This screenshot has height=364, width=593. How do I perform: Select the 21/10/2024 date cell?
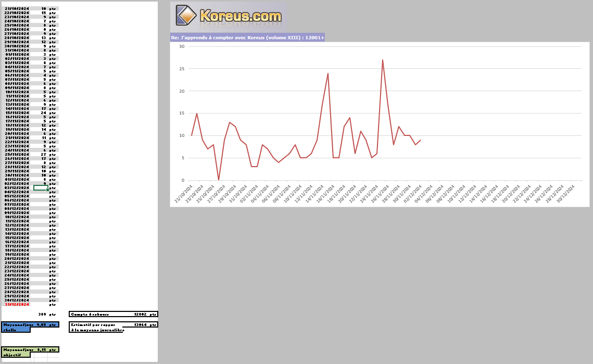click(x=16, y=9)
